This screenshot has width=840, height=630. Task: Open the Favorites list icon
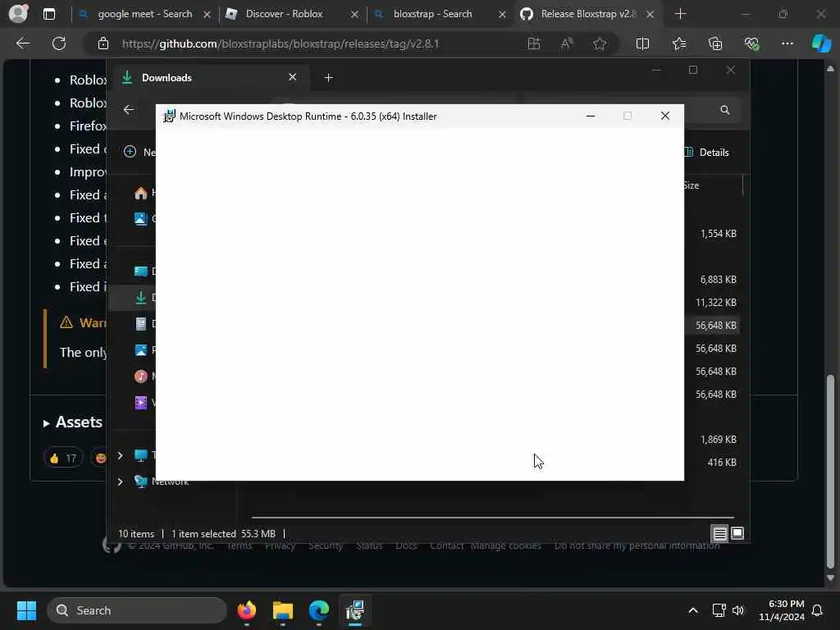[x=678, y=43]
